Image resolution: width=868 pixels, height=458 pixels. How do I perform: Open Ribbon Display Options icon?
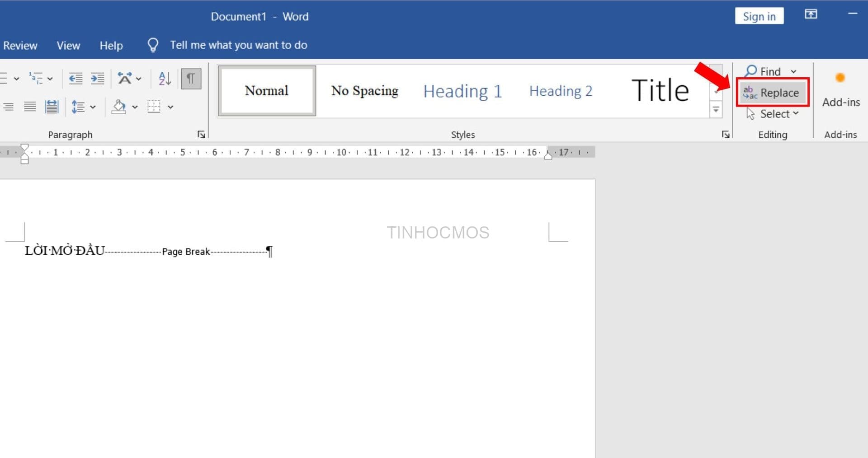(811, 14)
